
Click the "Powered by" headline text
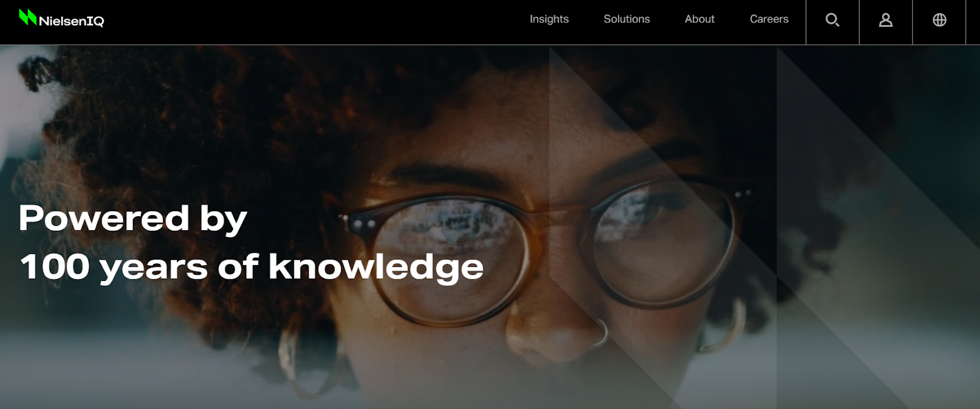[133, 219]
